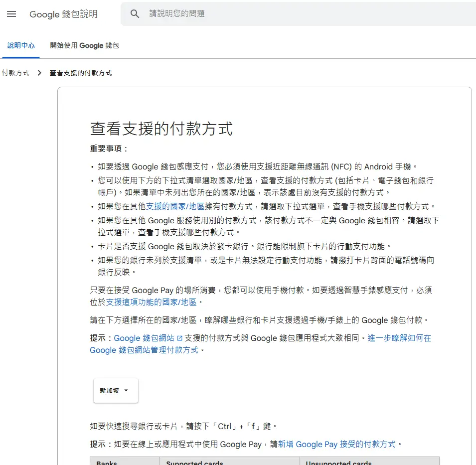Click the external link icon beside Google 錢包網站
The image size is (476, 465).
pyautogui.click(x=179, y=338)
